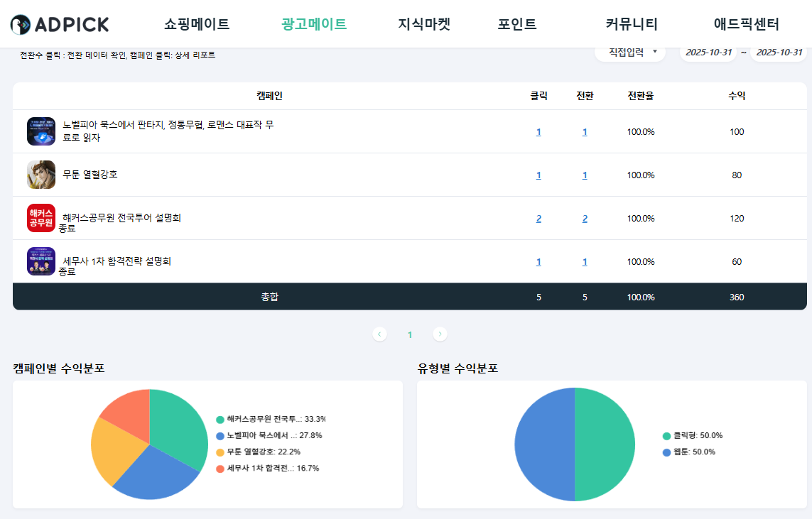812x519 pixels.
Task: Open click count link for 해커스공무원 row
Action: coord(538,219)
